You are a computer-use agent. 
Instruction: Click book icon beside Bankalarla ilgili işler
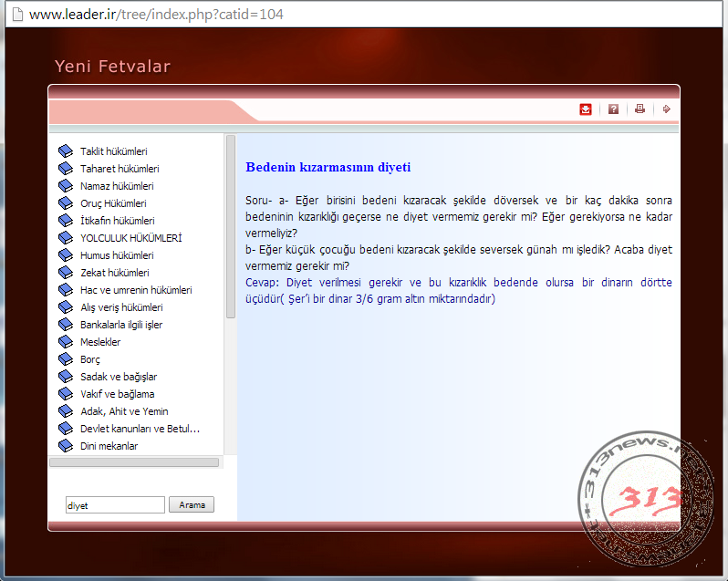pyautogui.click(x=66, y=324)
